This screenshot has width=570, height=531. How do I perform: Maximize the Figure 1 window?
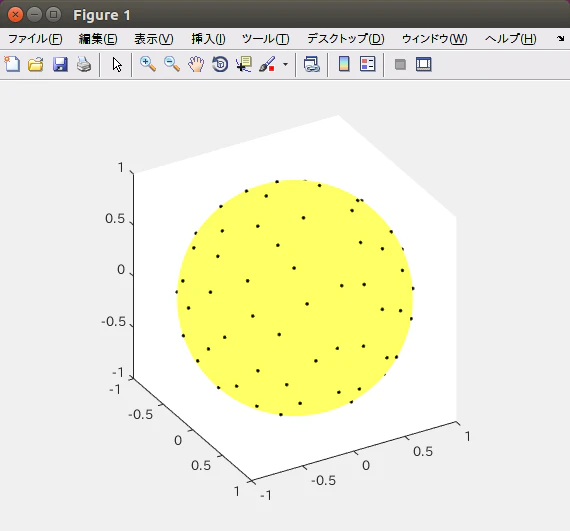[54, 15]
